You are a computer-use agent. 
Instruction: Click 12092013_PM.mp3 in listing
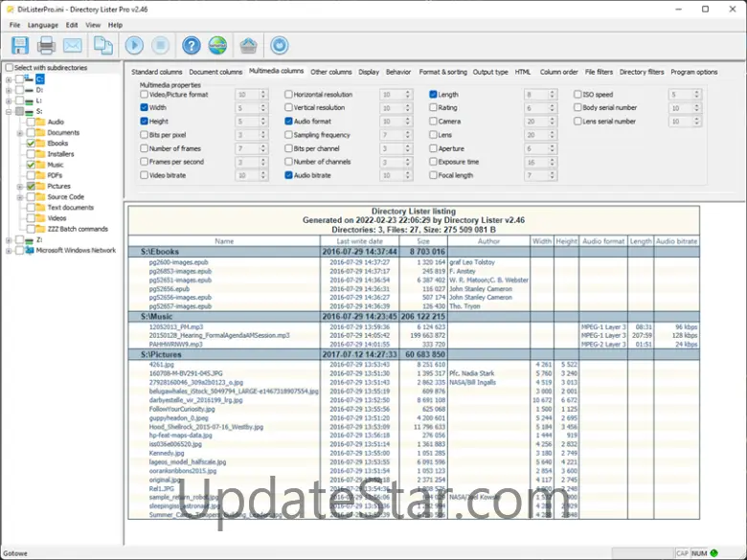click(x=176, y=327)
